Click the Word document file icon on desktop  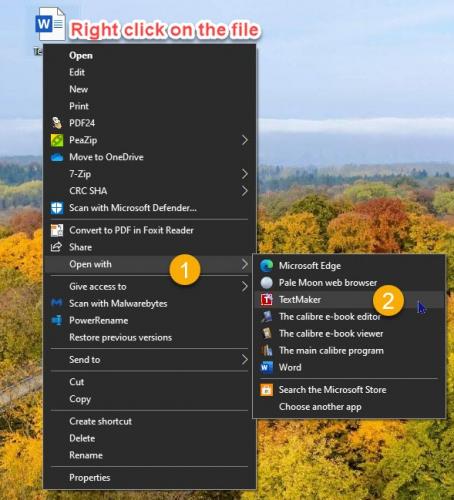click(x=50, y=24)
